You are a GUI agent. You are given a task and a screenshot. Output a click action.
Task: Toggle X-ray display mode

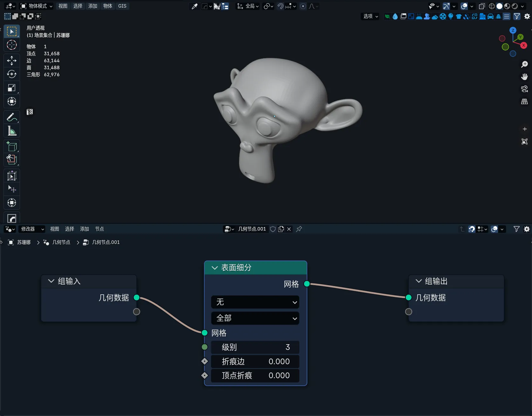pyautogui.click(x=482, y=6)
